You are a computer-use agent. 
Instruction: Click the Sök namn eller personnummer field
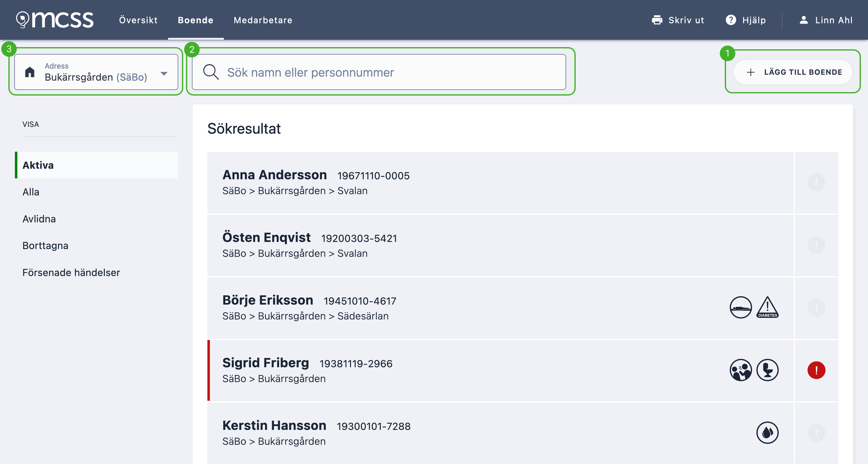[x=379, y=72]
